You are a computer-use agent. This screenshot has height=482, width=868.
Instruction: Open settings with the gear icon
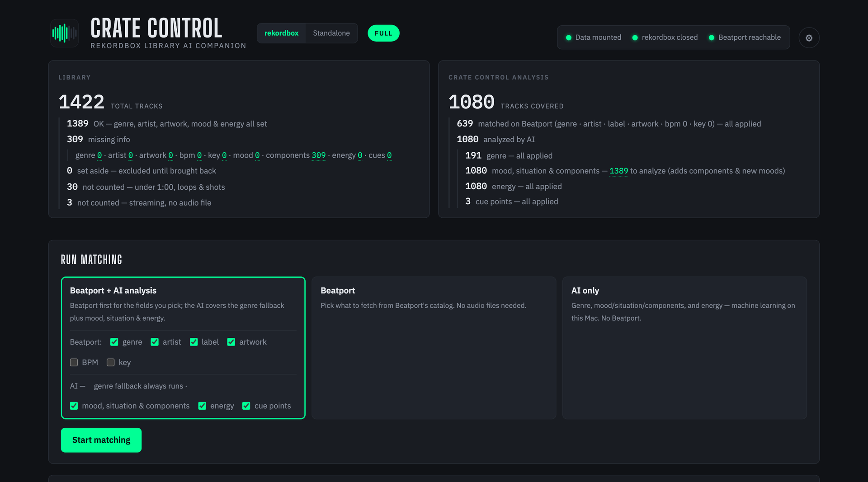pos(809,37)
